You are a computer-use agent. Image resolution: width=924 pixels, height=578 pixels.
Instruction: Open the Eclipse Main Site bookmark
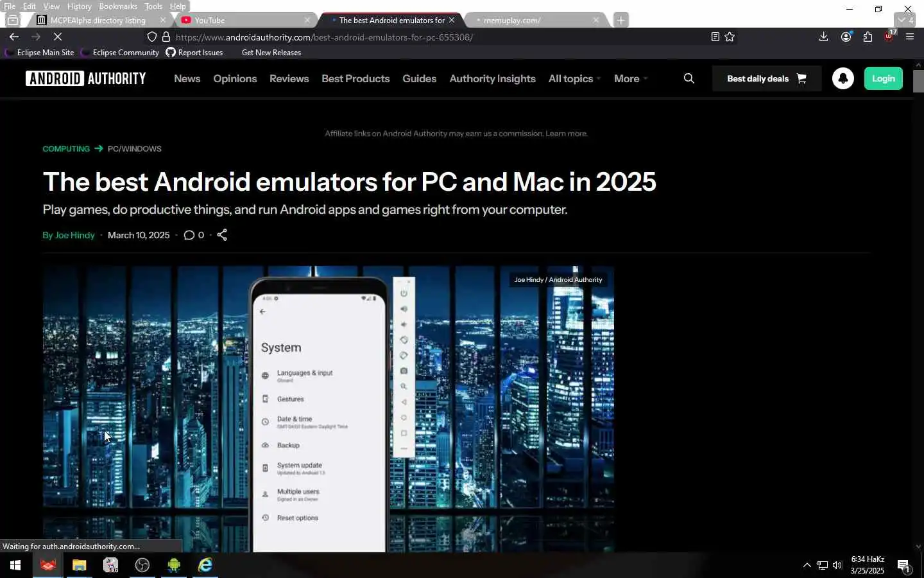click(x=40, y=53)
